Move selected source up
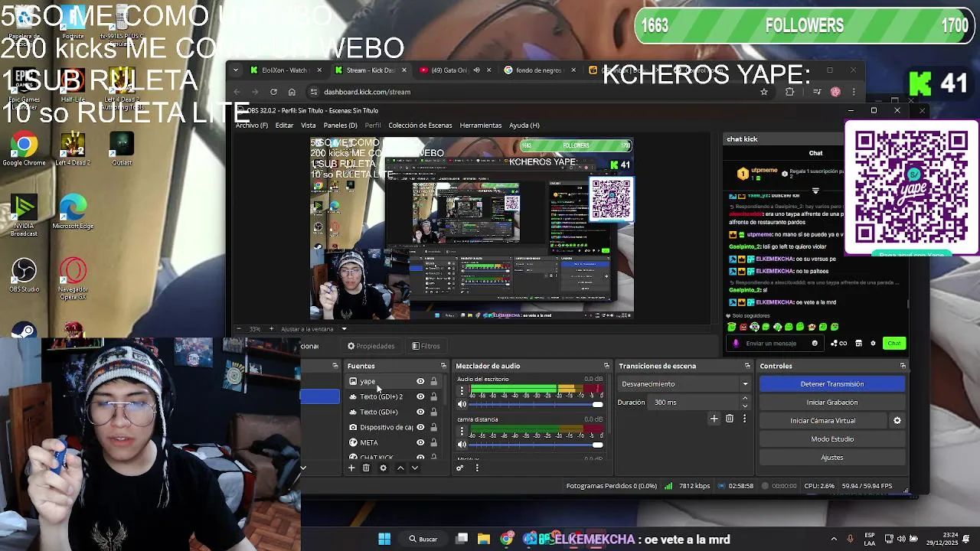The height and width of the screenshot is (551, 980). (400, 468)
